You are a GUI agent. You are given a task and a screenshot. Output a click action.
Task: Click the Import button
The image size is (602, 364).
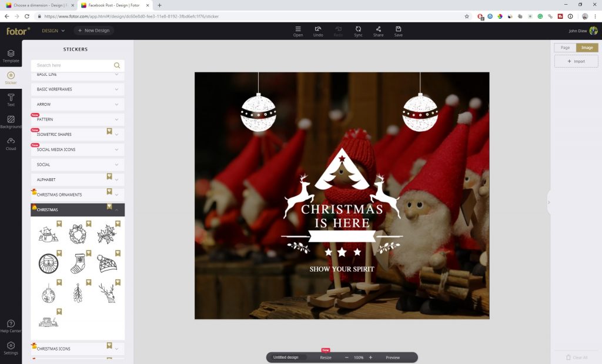[x=576, y=61]
